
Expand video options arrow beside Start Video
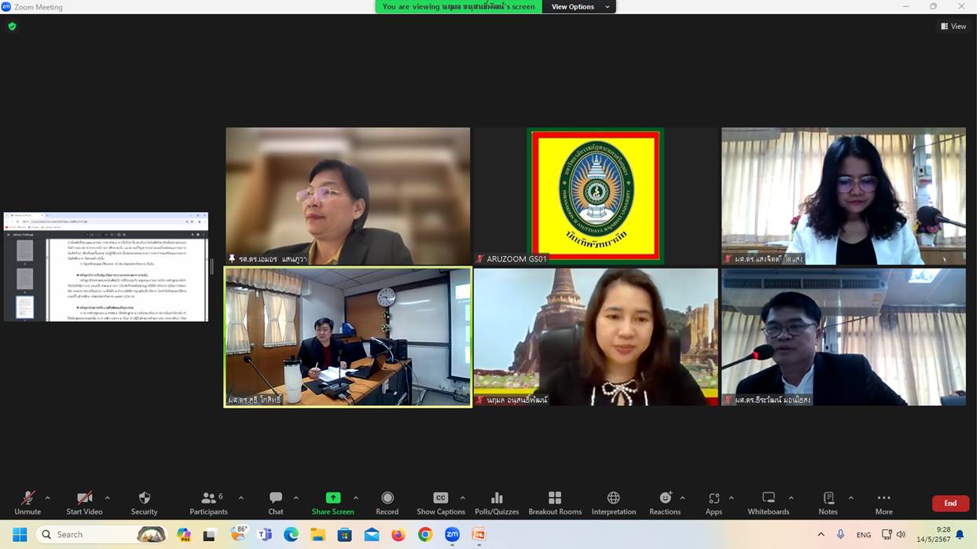pyautogui.click(x=107, y=498)
